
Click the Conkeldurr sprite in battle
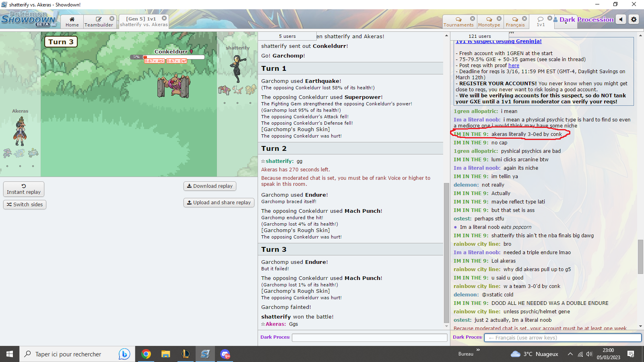(173, 86)
